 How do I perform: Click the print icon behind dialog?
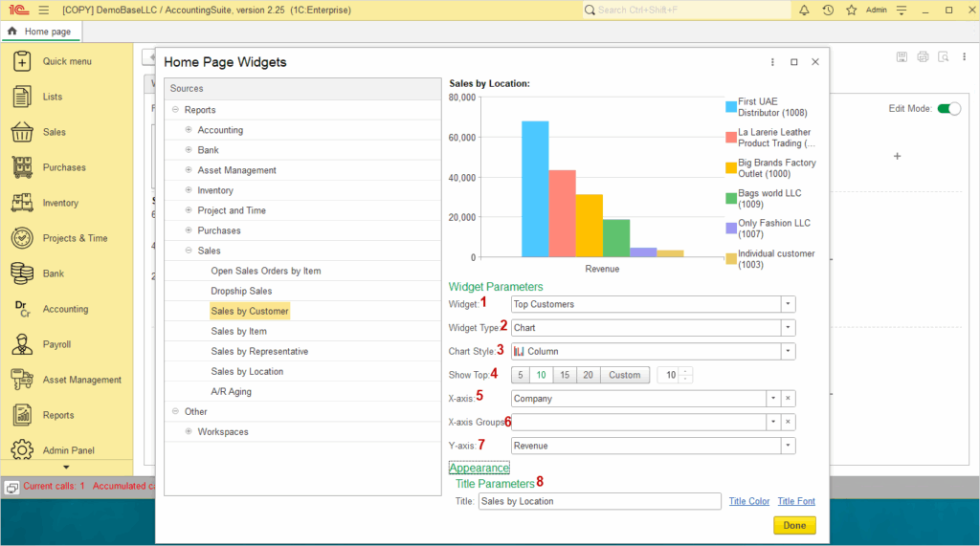[924, 56]
